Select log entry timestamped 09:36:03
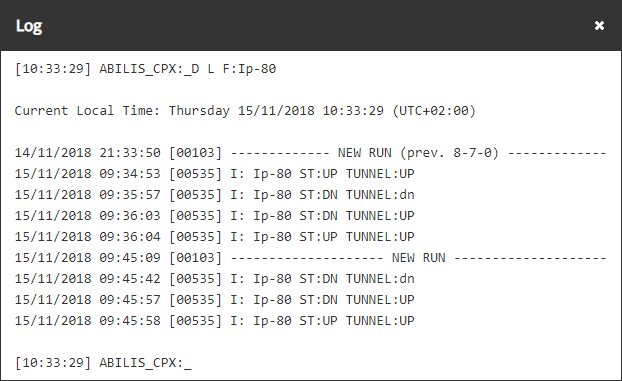Viewport: 622px width, 381px height. pos(214,216)
